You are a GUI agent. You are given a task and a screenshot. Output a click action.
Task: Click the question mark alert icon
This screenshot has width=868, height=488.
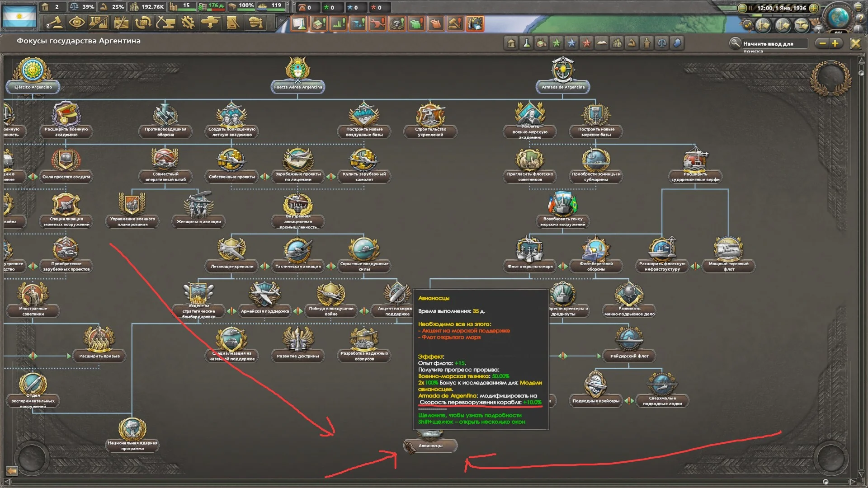coord(396,23)
